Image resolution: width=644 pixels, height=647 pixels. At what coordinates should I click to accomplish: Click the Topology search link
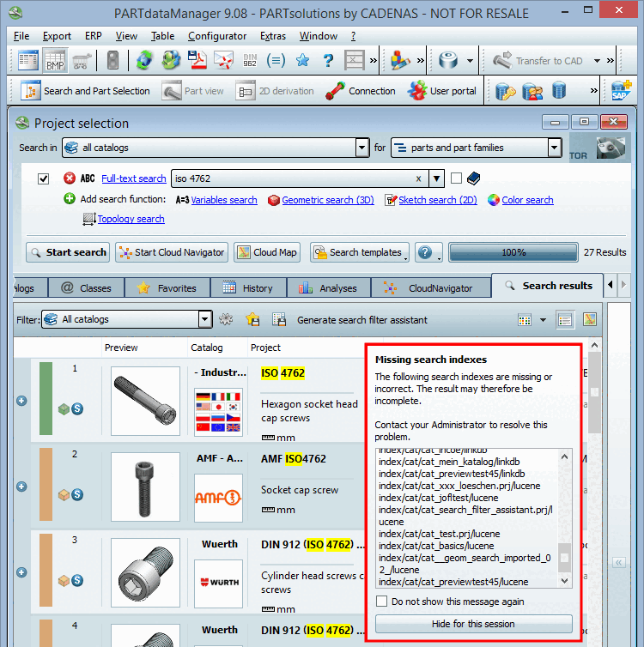(131, 219)
